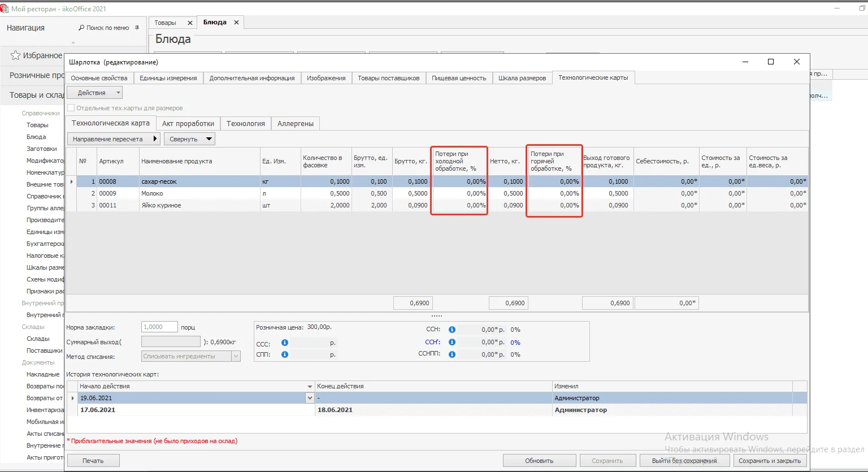Expand the Направление пересчета menu
The width and height of the screenshot is (868, 472).
tap(114, 139)
